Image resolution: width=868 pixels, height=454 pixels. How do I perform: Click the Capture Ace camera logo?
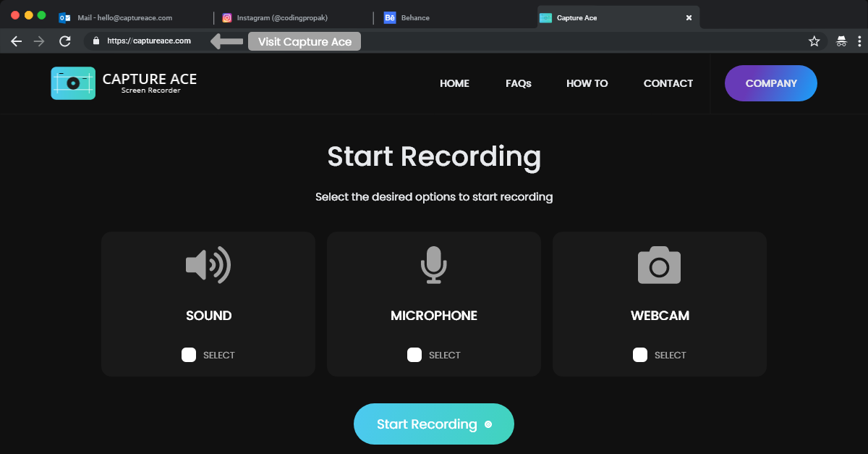point(73,83)
